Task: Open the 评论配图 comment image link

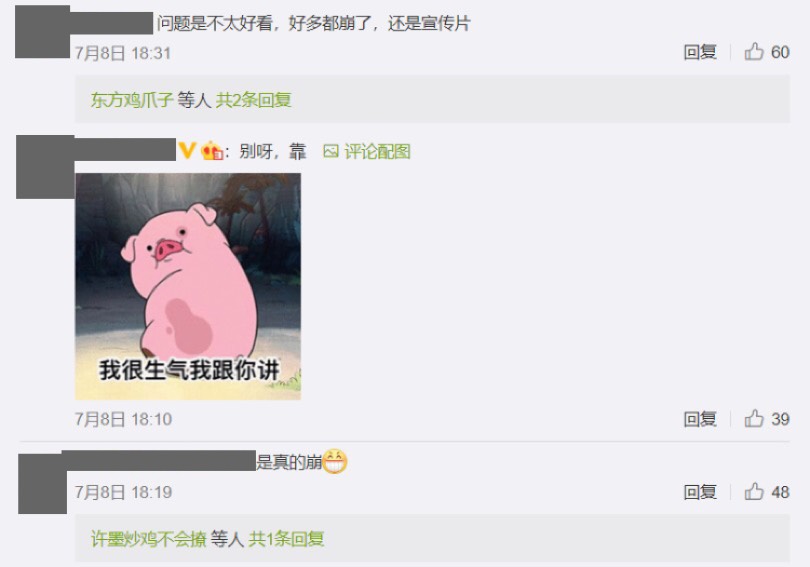Action: [377, 151]
